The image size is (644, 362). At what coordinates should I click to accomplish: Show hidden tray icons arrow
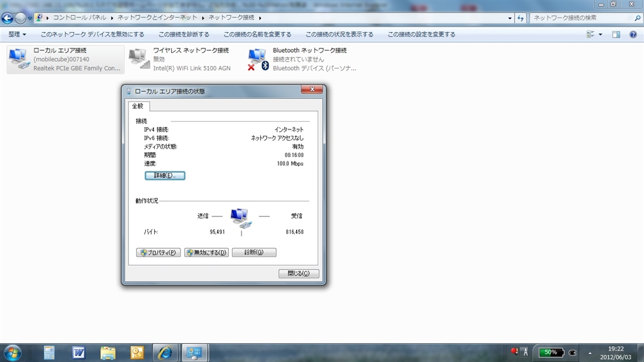point(590,353)
